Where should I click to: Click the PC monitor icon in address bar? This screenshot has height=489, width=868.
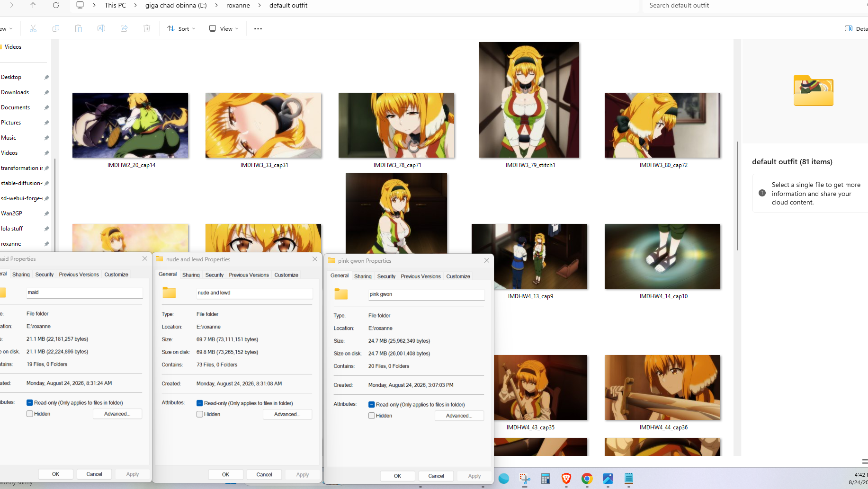tap(80, 5)
